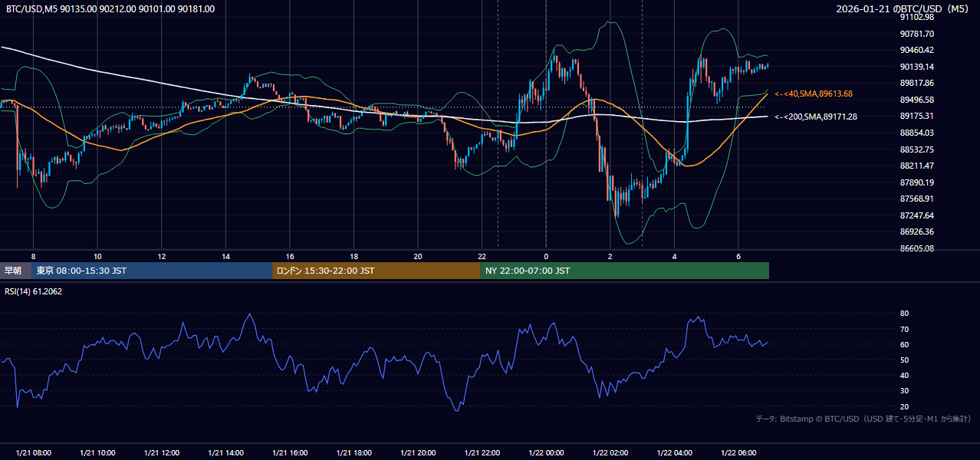
Task: Click RSI axis level 50
Action: [905, 360]
